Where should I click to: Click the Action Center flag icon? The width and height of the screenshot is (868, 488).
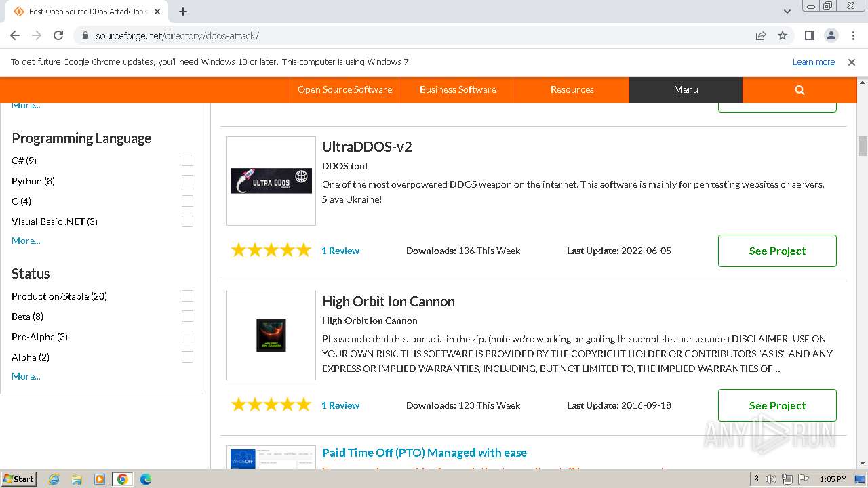tap(803, 479)
